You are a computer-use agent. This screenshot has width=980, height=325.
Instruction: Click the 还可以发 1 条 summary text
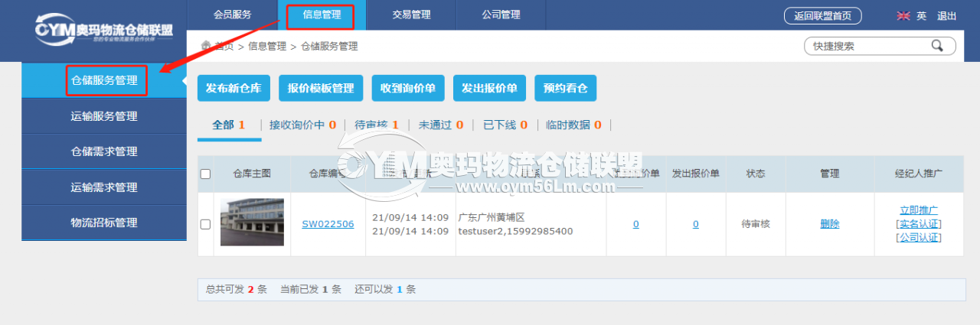tap(384, 290)
